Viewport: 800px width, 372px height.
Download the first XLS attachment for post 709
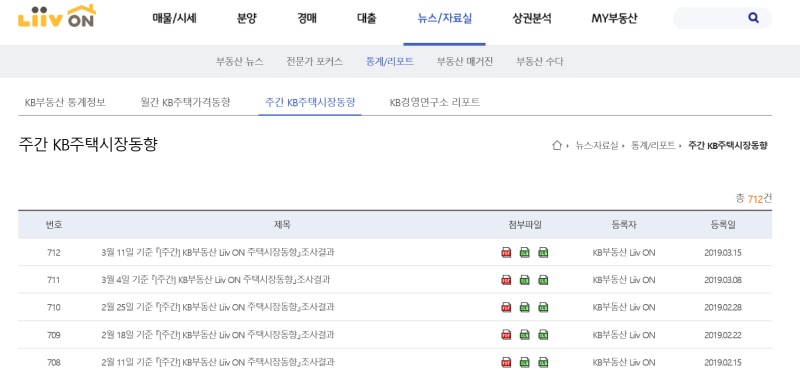coord(524,335)
